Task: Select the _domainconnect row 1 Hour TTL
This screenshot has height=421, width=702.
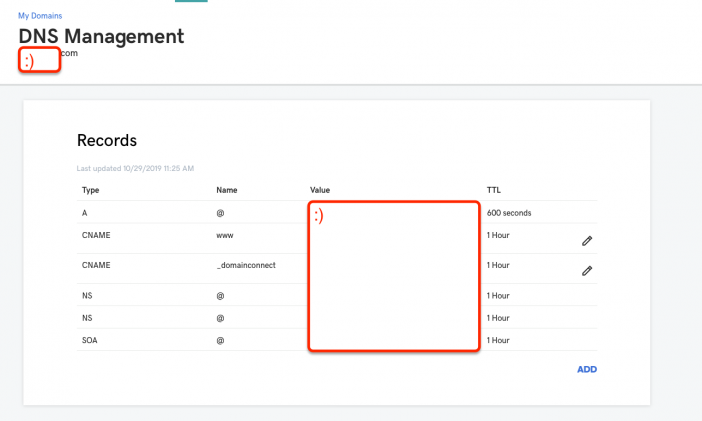Action: [498, 265]
